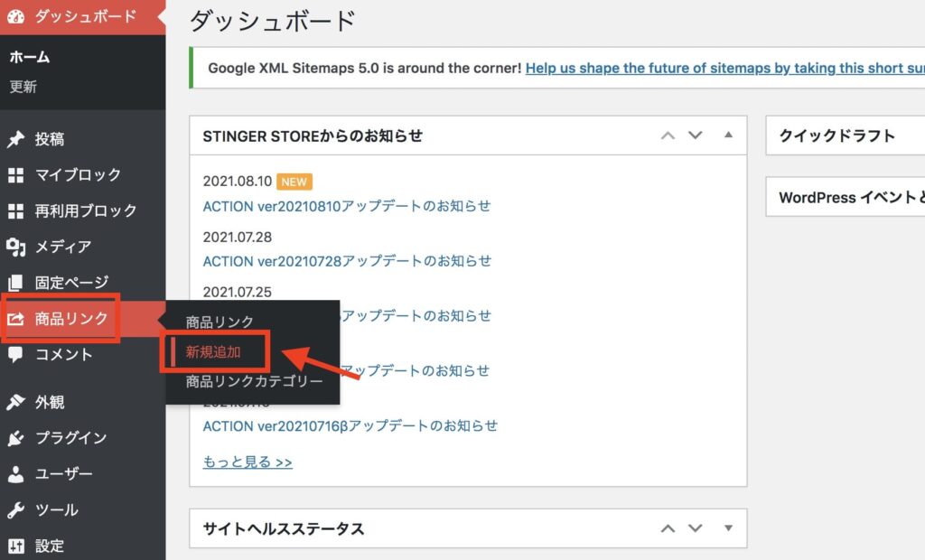The height and width of the screenshot is (560, 925).
Task: Click the orange NEW badge
Action: coord(294,182)
